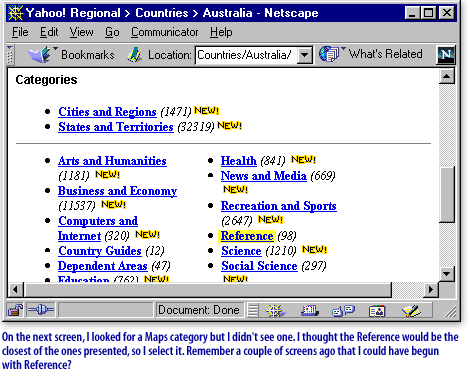Click vertical scrollbar down arrow

pos(447,274)
